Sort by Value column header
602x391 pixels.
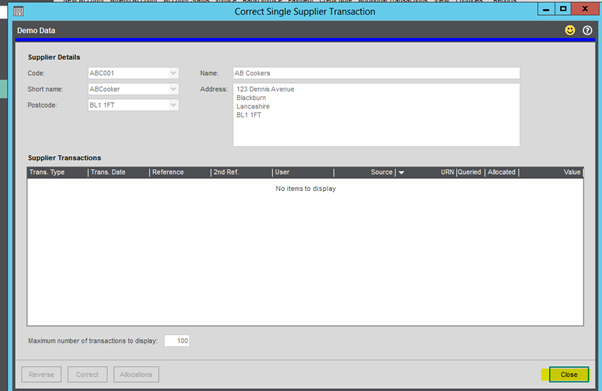(551, 172)
